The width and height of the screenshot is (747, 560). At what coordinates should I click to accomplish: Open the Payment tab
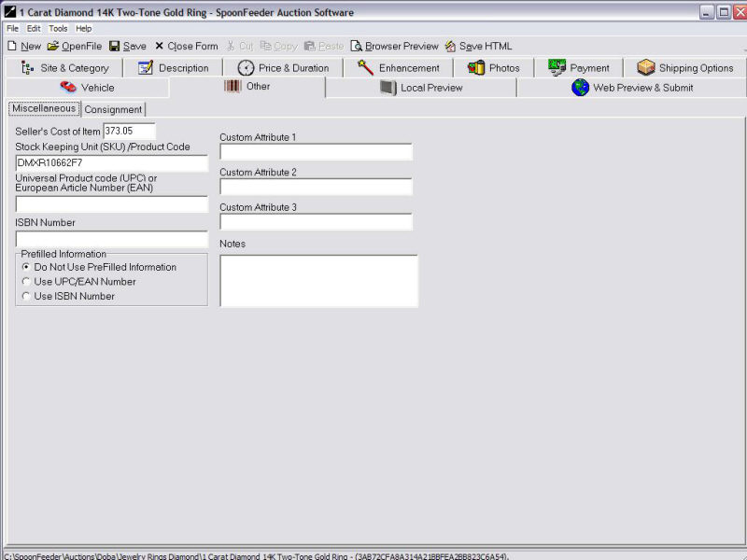(x=578, y=67)
